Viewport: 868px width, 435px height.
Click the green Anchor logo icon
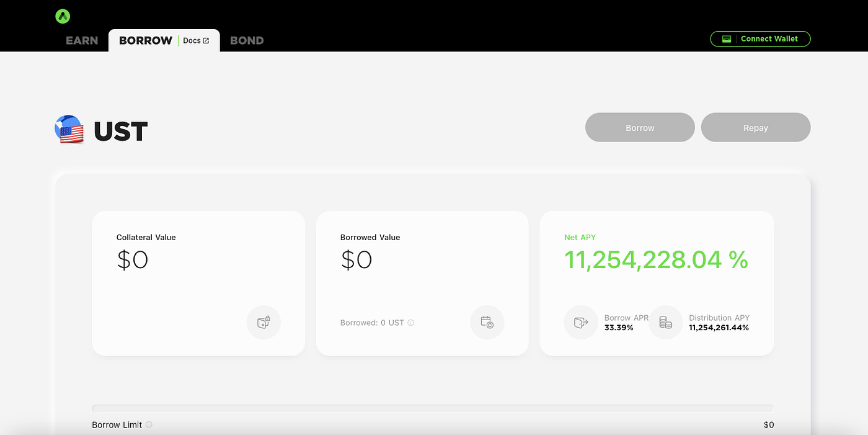tap(63, 17)
